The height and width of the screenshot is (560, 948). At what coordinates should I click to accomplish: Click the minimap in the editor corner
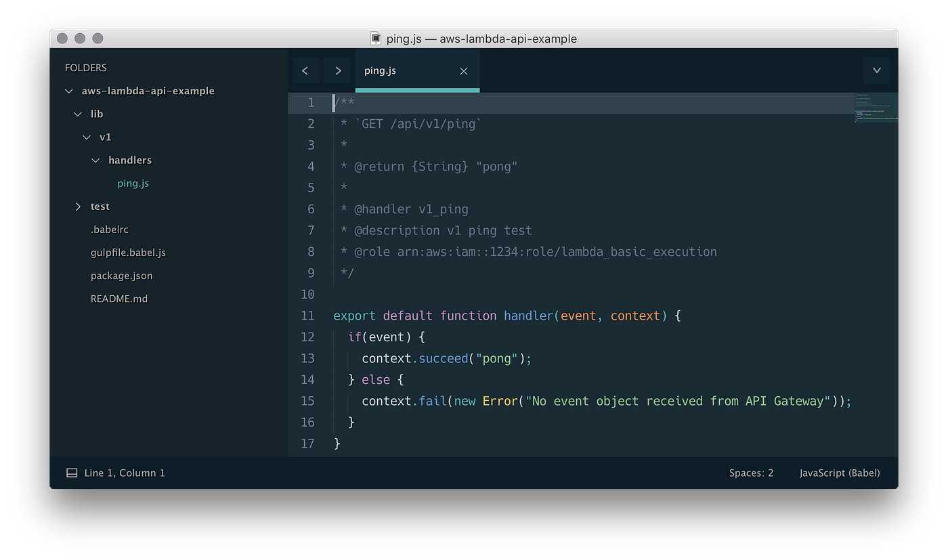click(876, 108)
